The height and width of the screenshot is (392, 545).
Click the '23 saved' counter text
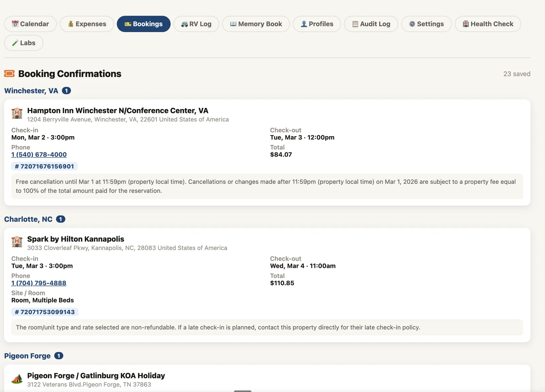[x=517, y=74]
